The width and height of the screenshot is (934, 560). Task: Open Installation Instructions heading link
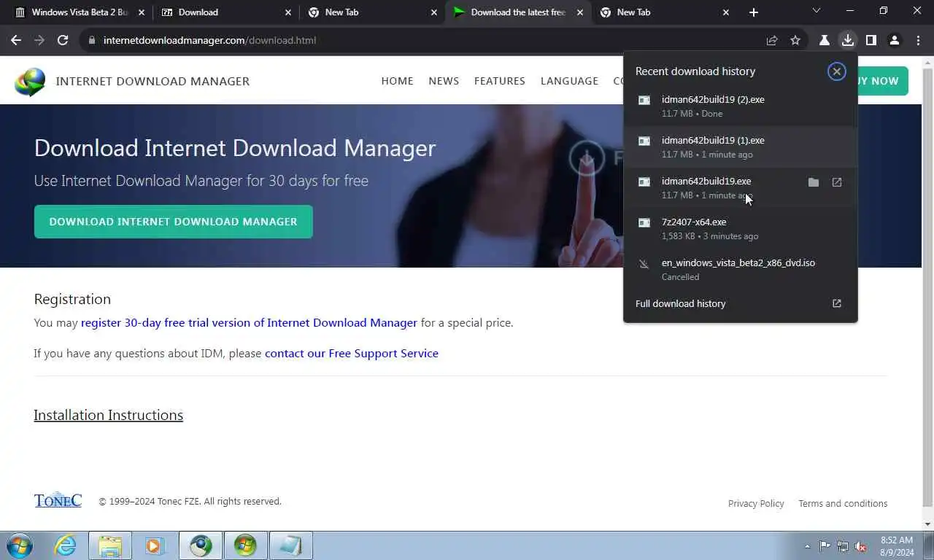108,415
